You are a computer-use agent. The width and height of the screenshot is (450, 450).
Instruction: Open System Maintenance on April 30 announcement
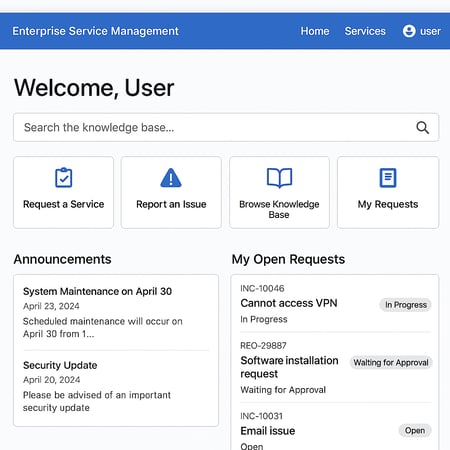(x=97, y=291)
